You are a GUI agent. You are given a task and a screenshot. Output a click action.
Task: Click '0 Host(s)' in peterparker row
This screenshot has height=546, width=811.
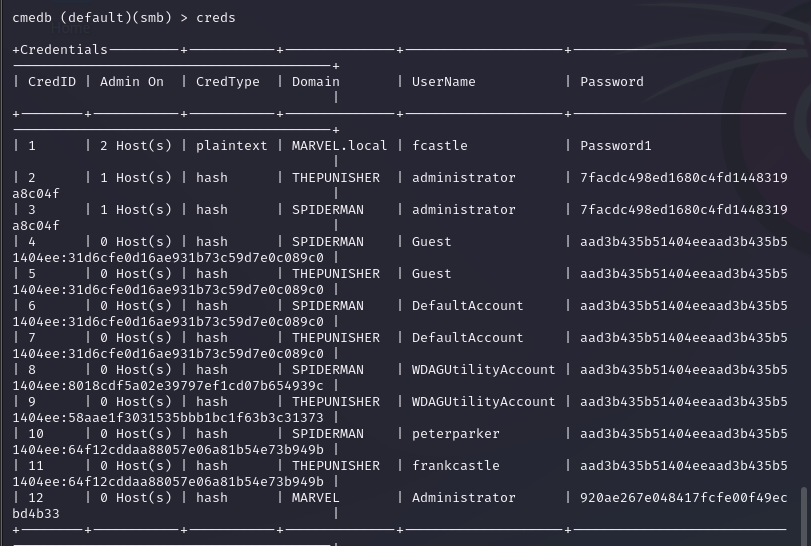(136, 434)
